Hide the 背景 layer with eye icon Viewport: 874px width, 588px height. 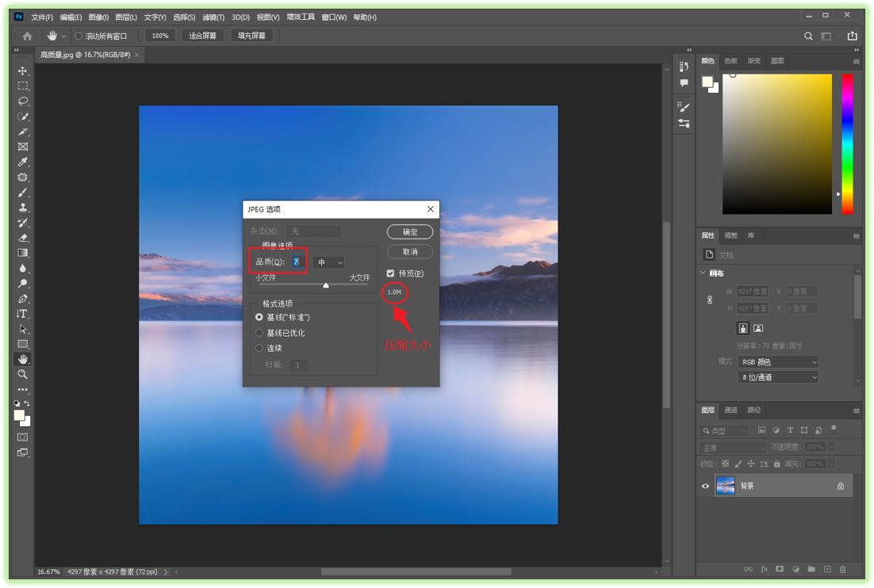tap(705, 487)
